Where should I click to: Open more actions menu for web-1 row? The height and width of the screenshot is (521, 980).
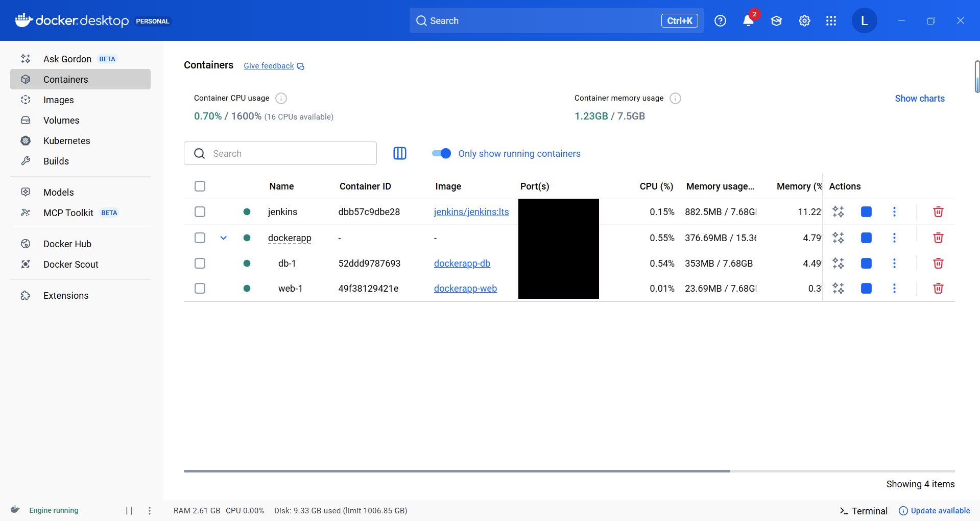point(894,288)
